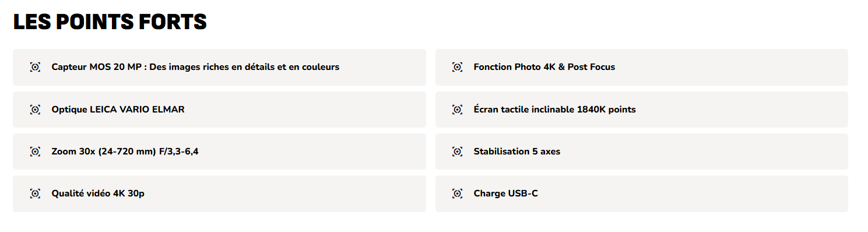Click the Qualité vidéo card background
Viewport: 868px width, 232px height.
click(x=219, y=194)
